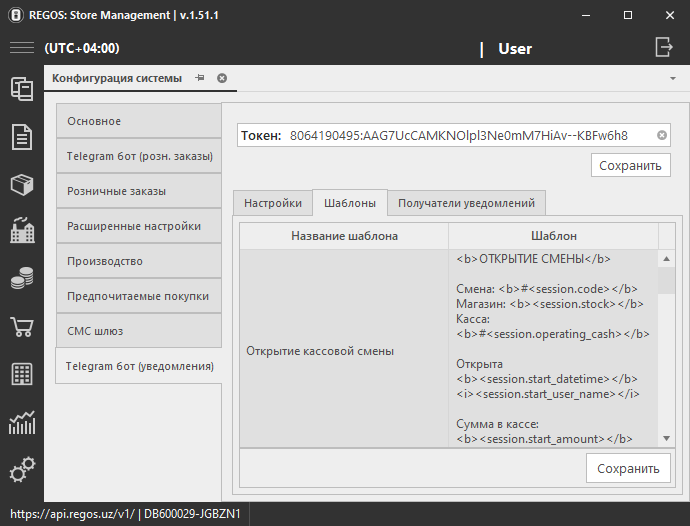Open the reports chart sidebar icon
The width and height of the screenshot is (690, 526).
point(21,422)
